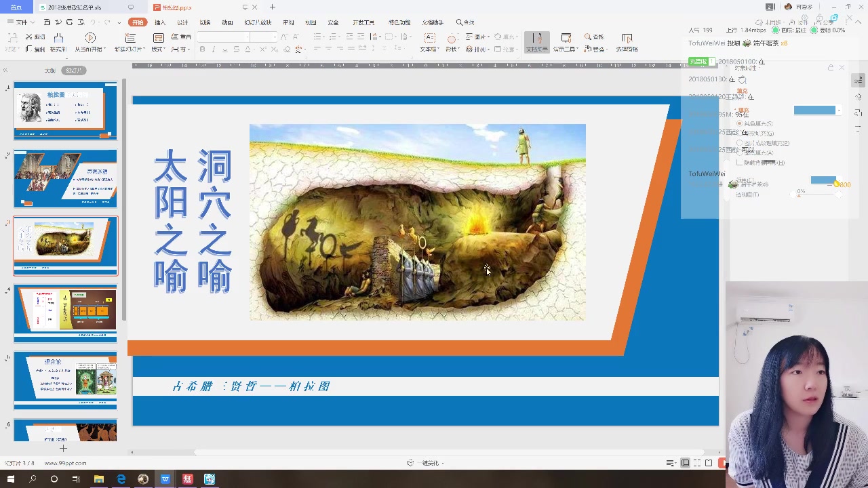Select picture or texture fill radio option
868x488 pixels.
(740, 143)
